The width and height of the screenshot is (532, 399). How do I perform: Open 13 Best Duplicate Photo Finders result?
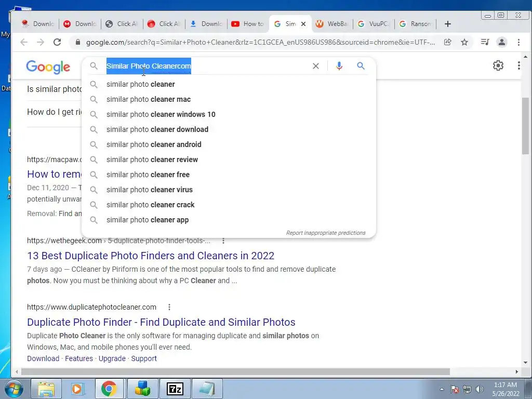(151, 256)
